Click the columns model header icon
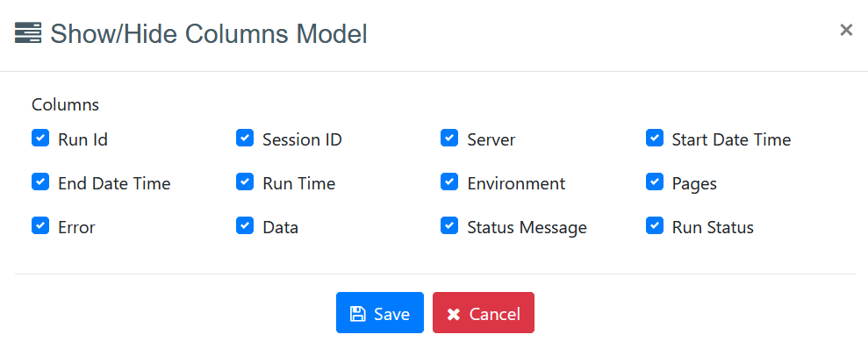Image resolution: width=868 pixels, height=356 pixels. (28, 34)
